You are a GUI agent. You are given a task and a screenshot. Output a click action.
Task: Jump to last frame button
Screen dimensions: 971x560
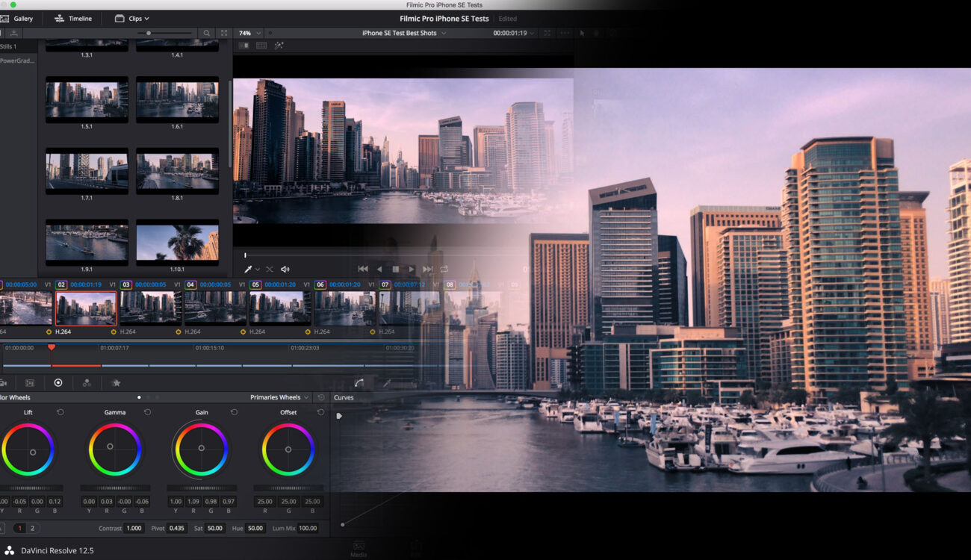[428, 269]
